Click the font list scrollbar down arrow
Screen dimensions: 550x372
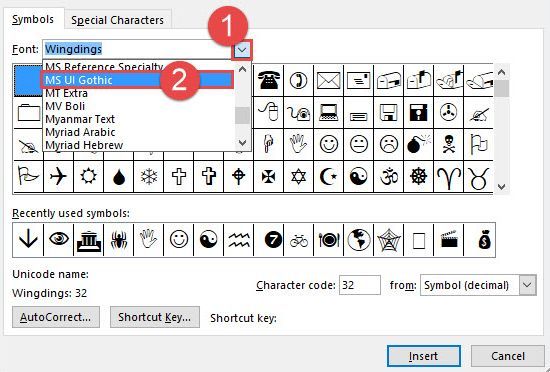(242, 142)
